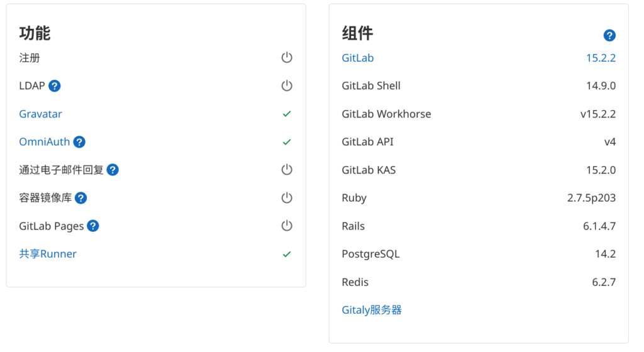Click the LDAP power status icon

coord(287,86)
